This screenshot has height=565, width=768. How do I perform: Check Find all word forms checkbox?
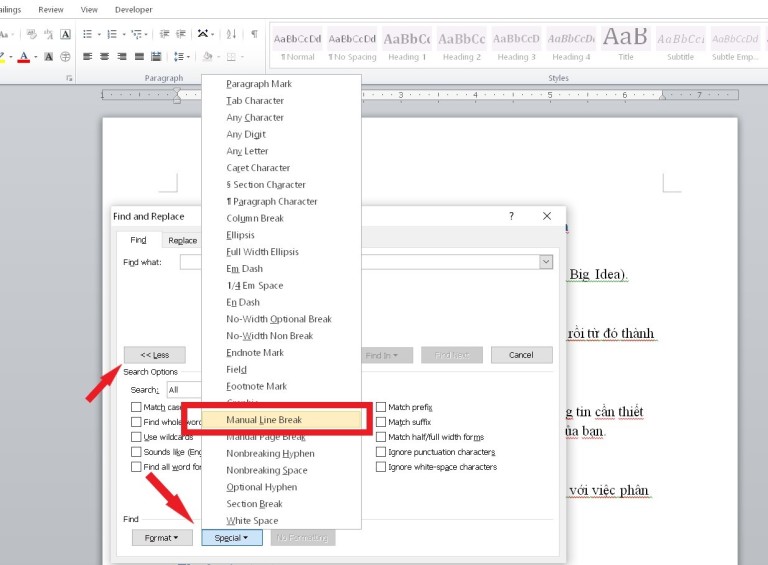136,467
